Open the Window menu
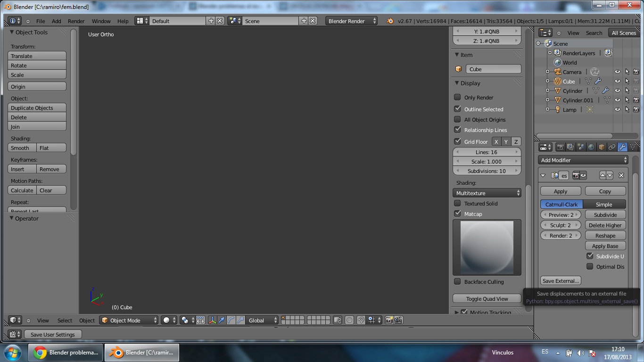The height and width of the screenshot is (362, 644). pos(101,21)
